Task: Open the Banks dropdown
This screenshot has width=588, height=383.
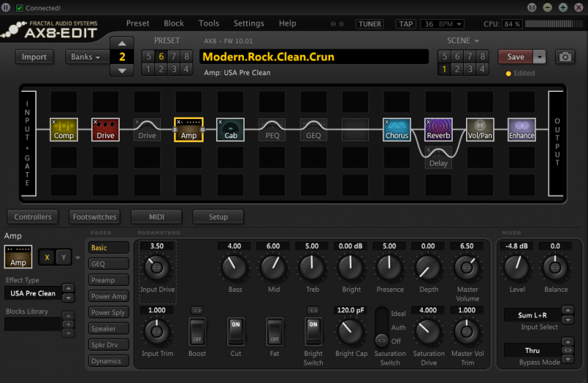Action: (x=87, y=57)
